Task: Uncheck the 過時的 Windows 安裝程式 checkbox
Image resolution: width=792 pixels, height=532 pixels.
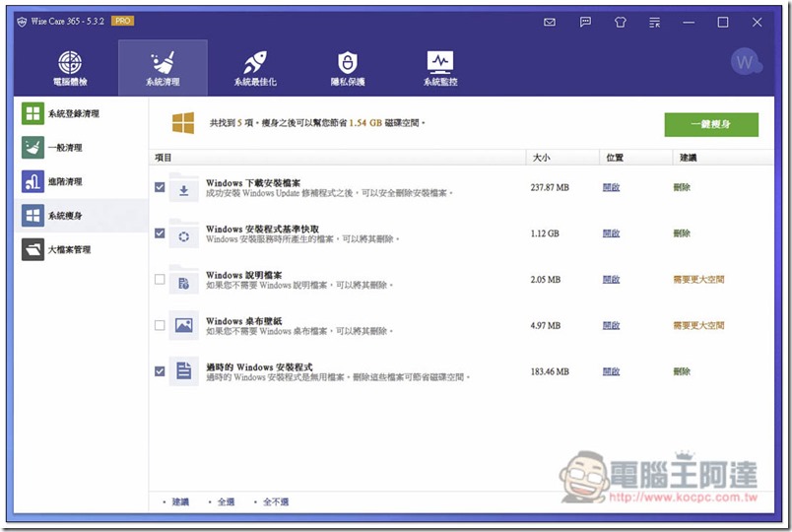Action: (160, 371)
